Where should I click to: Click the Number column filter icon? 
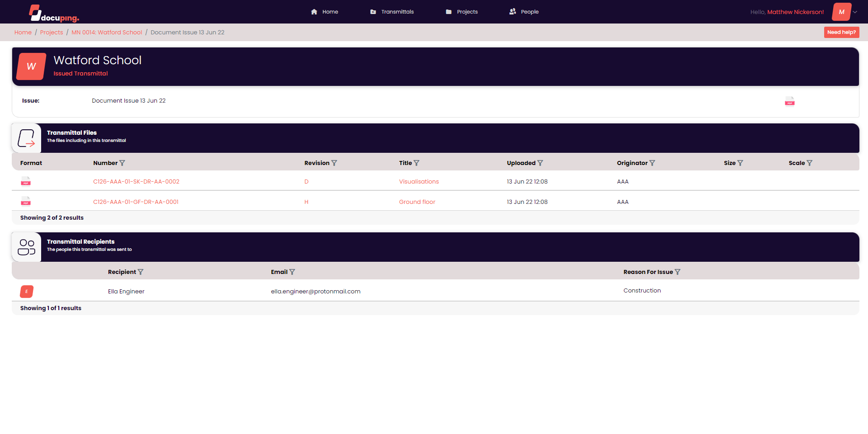click(122, 163)
